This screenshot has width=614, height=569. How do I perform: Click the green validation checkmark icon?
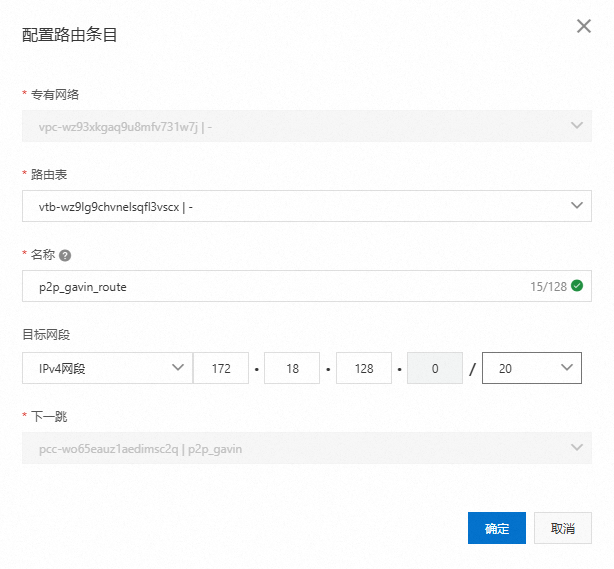pyautogui.click(x=577, y=286)
